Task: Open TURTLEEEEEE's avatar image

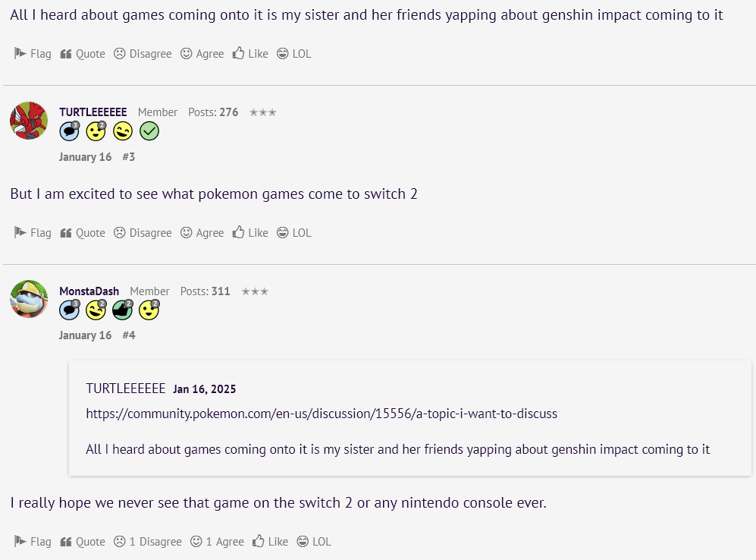Action: [x=29, y=121]
